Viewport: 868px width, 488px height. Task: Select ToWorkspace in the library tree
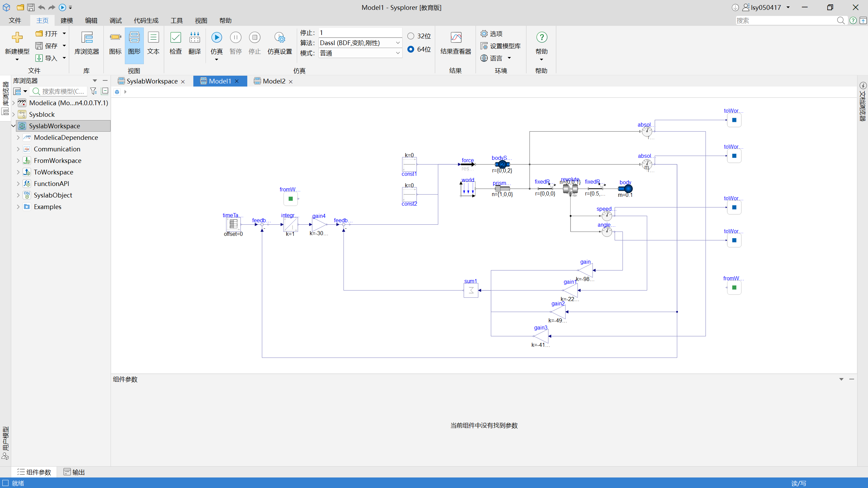tap(54, 172)
